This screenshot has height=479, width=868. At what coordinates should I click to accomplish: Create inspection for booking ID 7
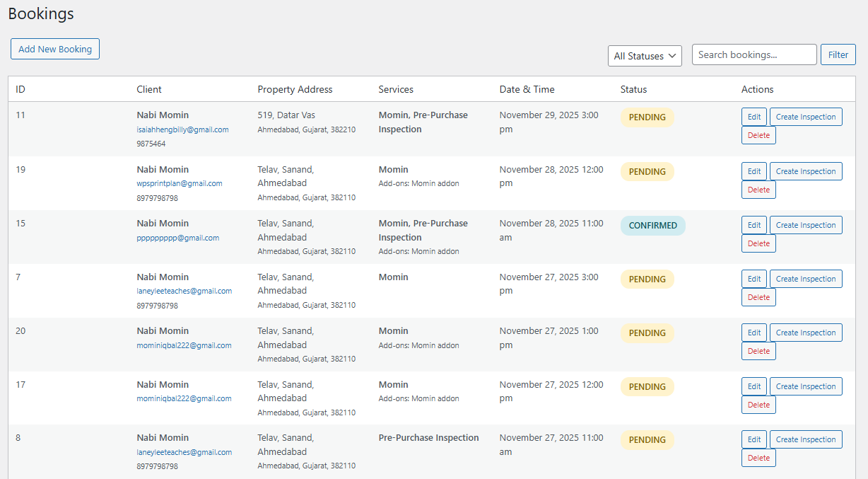[806, 279]
